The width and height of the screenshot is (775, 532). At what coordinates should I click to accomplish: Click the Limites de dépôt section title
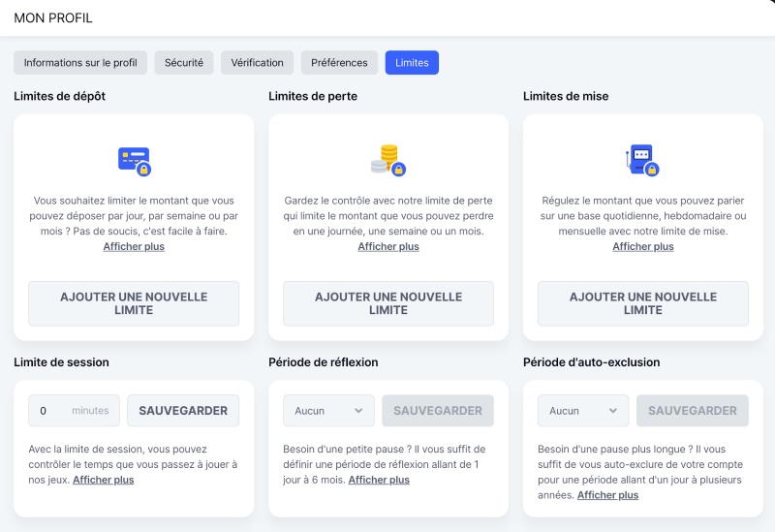tap(60, 96)
